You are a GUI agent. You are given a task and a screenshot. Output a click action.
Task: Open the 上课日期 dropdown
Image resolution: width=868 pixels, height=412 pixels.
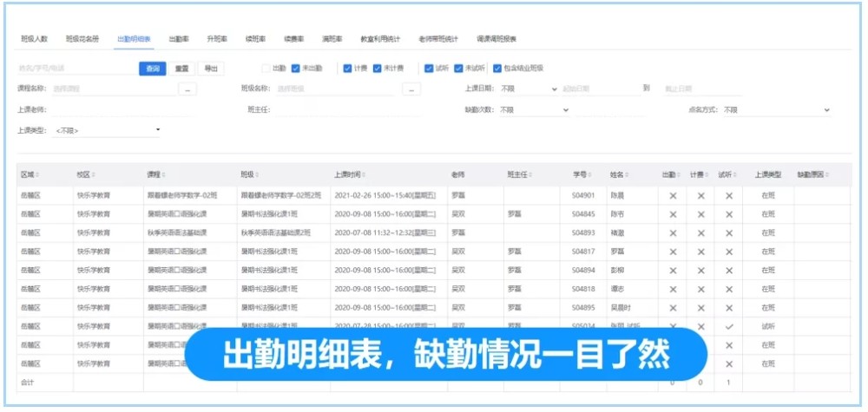point(529,88)
